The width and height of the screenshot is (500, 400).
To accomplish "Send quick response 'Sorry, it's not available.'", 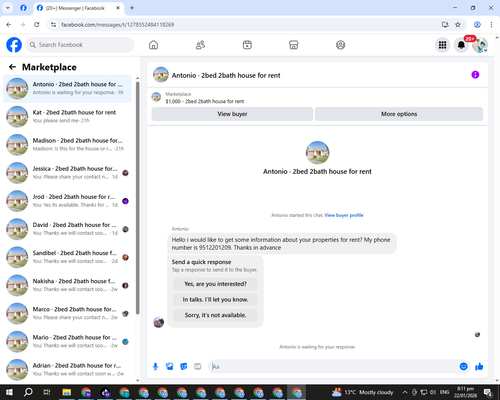I will point(215,315).
